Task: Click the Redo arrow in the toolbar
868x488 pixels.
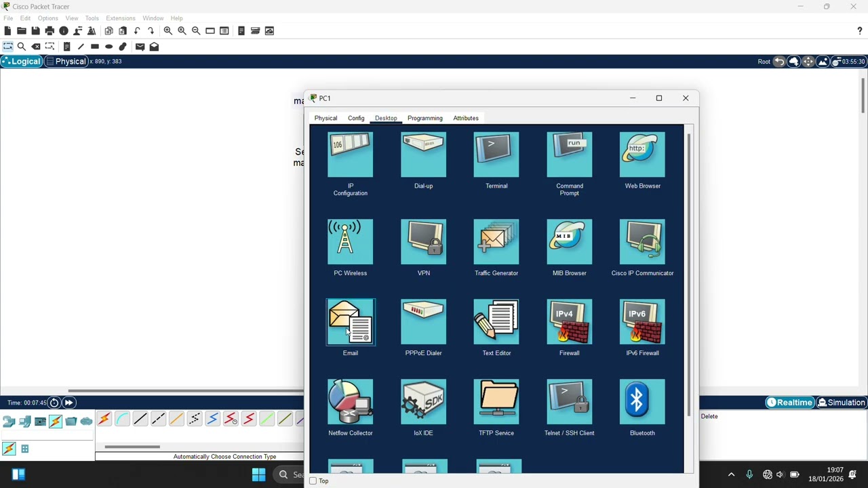Action: coord(151,30)
